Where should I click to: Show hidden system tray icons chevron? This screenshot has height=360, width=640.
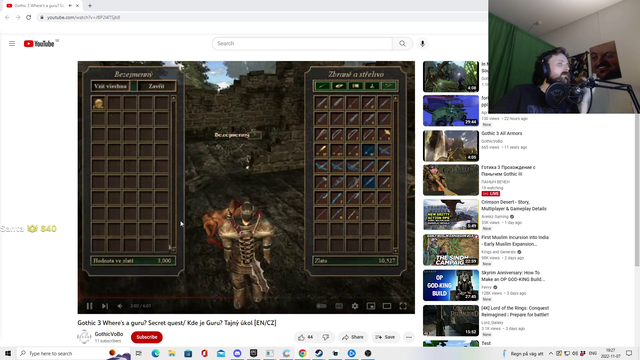pos(551,353)
